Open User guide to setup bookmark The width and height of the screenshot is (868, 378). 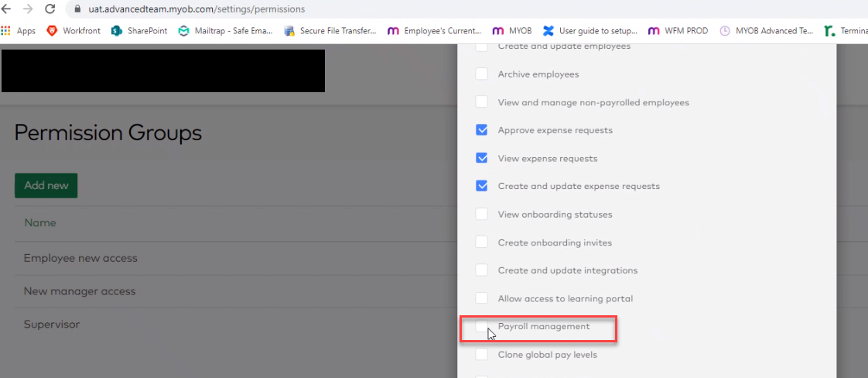[590, 31]
